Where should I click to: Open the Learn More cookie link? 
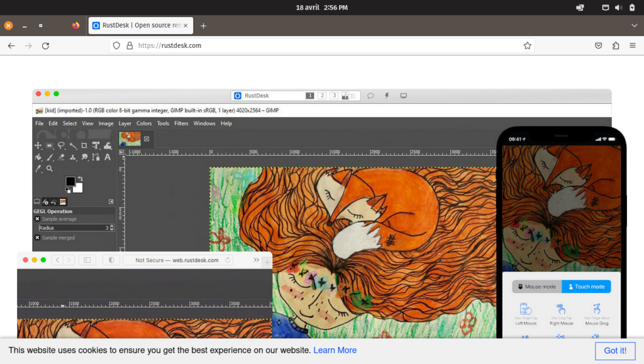pyautogui.click(x=335, y=350)
